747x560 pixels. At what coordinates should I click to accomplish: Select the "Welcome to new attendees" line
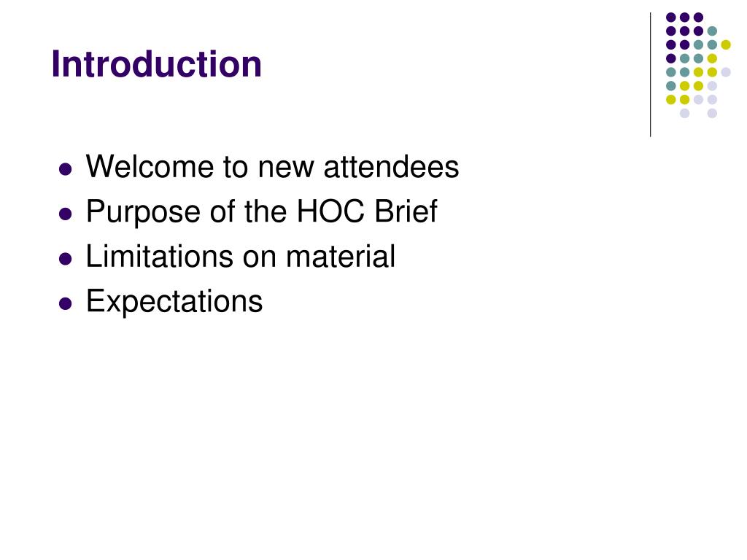click(272, 167)
